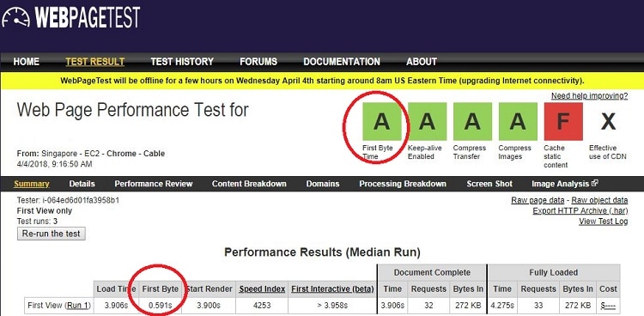Viewport: 644px width, 316px height.
Task: Open the Domains tab
Action: click(x=323, y=184)
